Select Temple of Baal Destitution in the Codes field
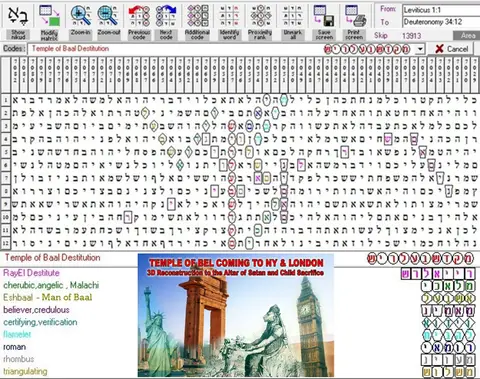The width and height of the screenshot is (480, 379). 70,49
